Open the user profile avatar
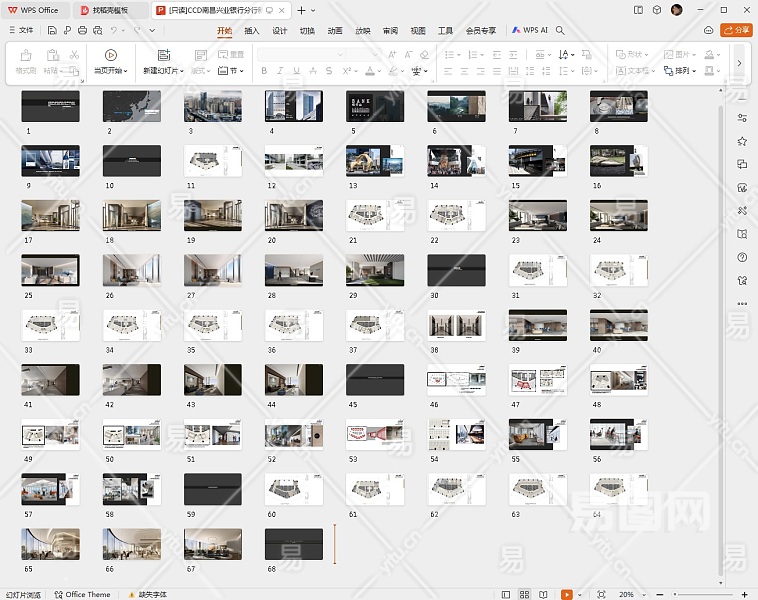Screen dimensions: 758x600 [x=677, y=10]
